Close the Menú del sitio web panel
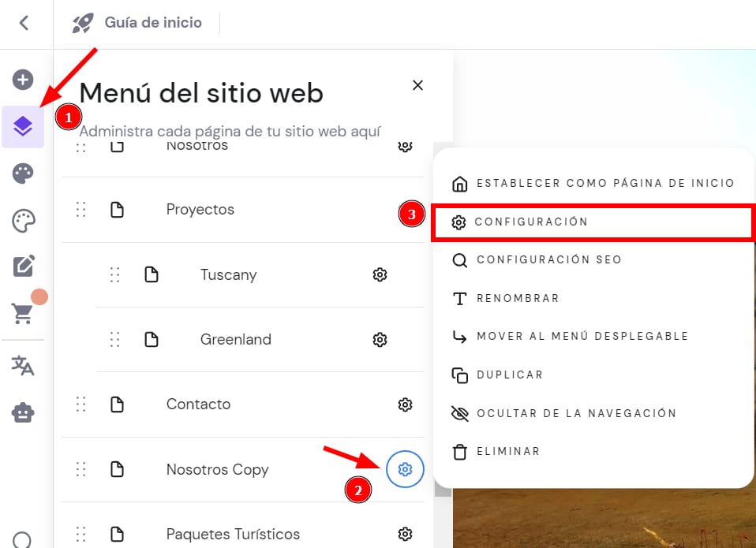The width and height of the screenshot is (756, 548). (x=418, y=85)
